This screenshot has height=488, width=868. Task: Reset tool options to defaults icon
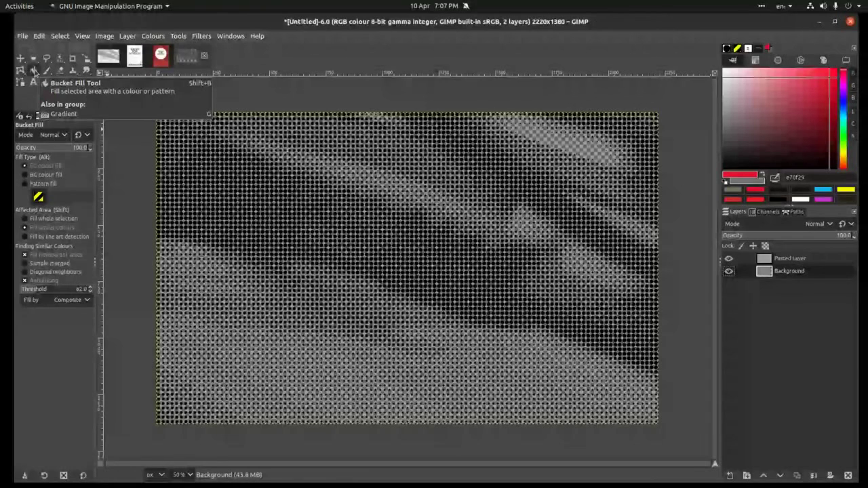(83, 475)
